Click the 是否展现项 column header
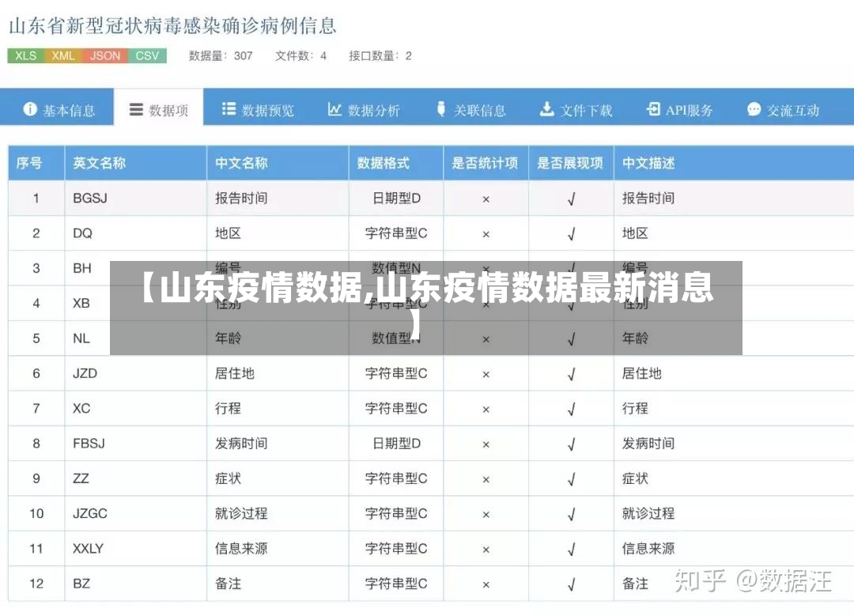Screen dimensions: 854x616 (x=570, y=163)
